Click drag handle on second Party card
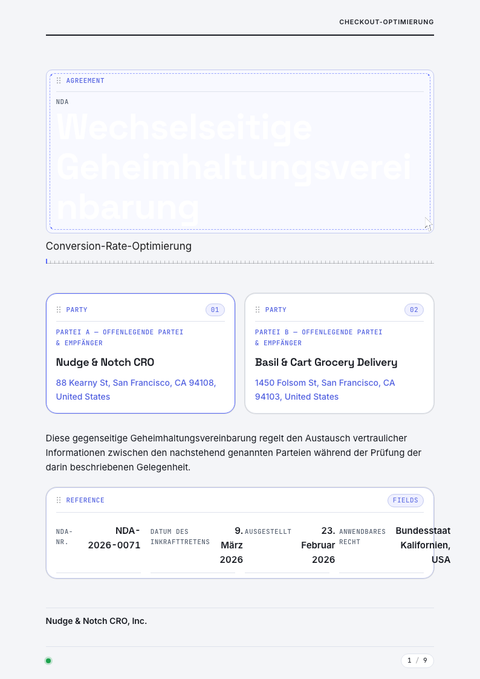 (257, 310)
